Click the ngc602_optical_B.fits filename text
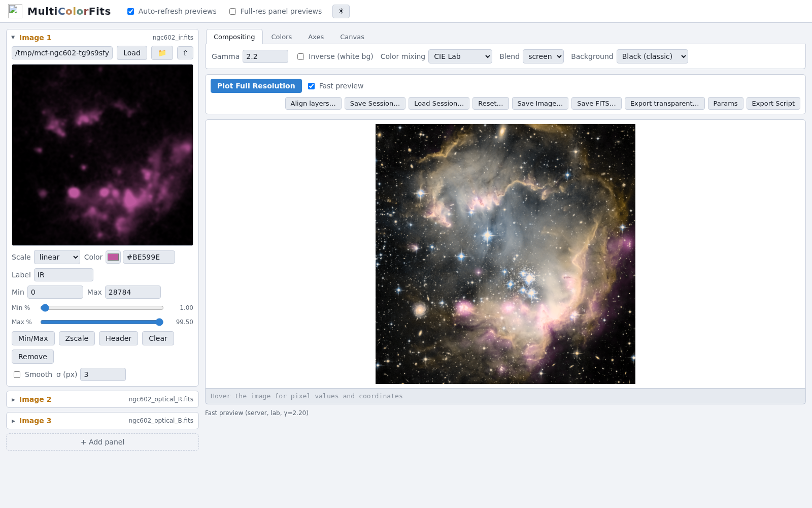 161,421
